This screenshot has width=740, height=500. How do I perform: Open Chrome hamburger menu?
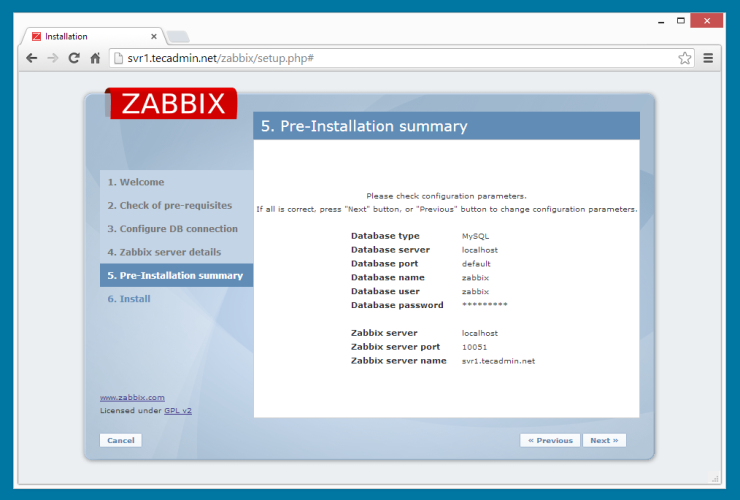708,58
